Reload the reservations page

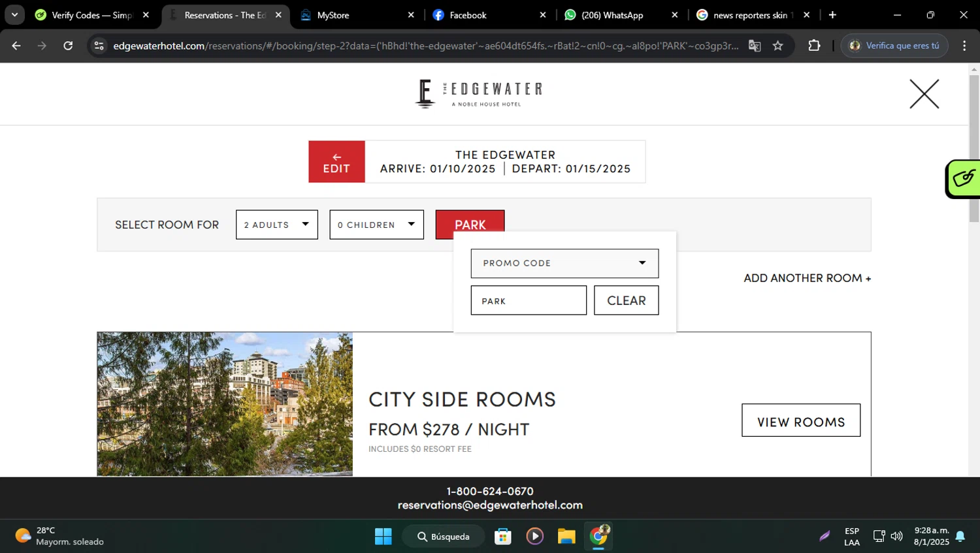pyautogui.click(x=68, y=46)
